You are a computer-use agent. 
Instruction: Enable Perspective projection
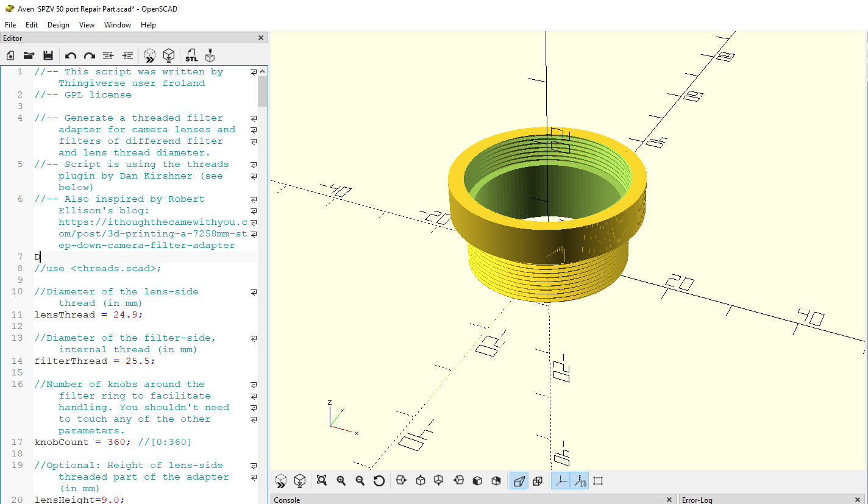[x=519, y=481]
